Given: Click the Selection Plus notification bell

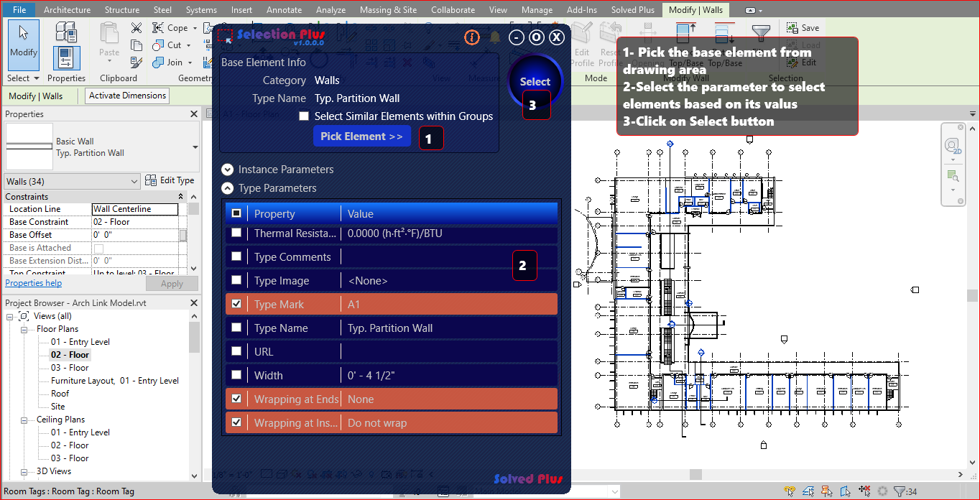Looking at the screenshot, I should tap(495, 37).
